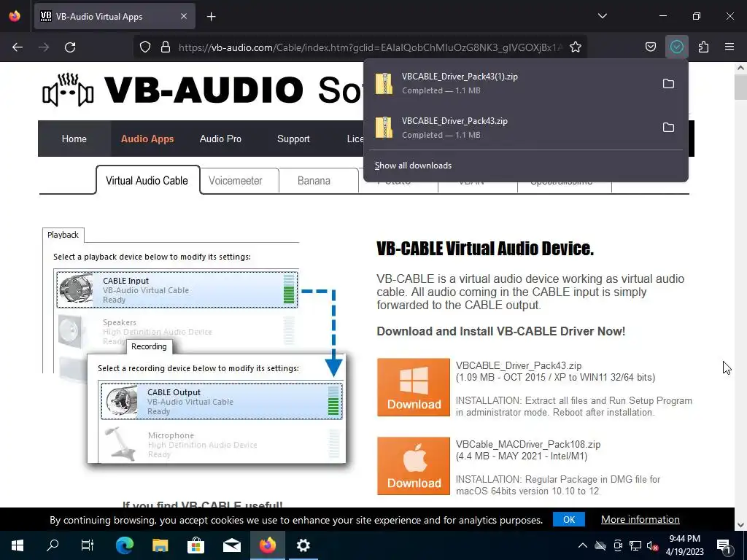Viewport: 747px width, 560px height.
Task: Click the Mac Download button
Action: (x=414, y=466)
